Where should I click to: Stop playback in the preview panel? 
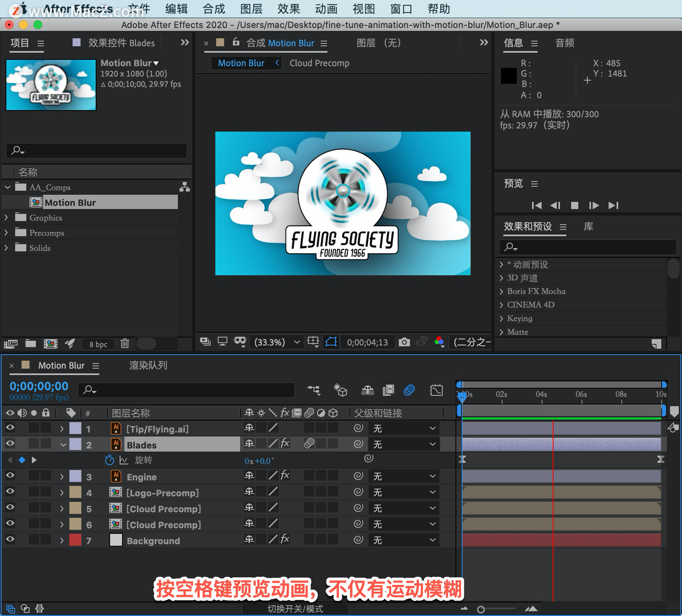(575, 205)
